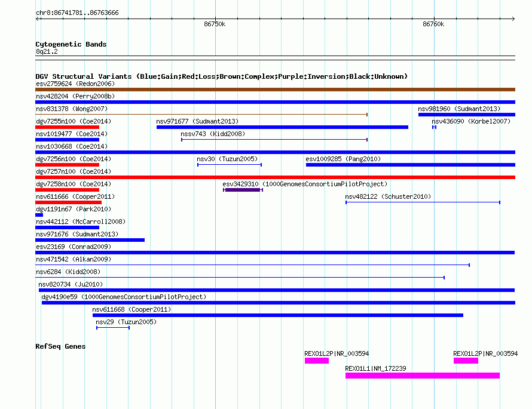Select the nsv428204 (Perry2008b) label
532x409 pixels.
tap(75, 96)
